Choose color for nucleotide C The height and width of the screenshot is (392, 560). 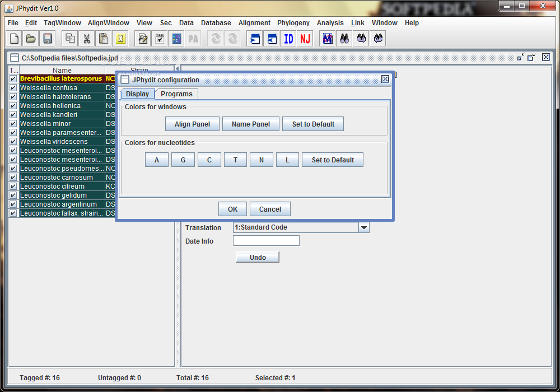click(209, 160)
